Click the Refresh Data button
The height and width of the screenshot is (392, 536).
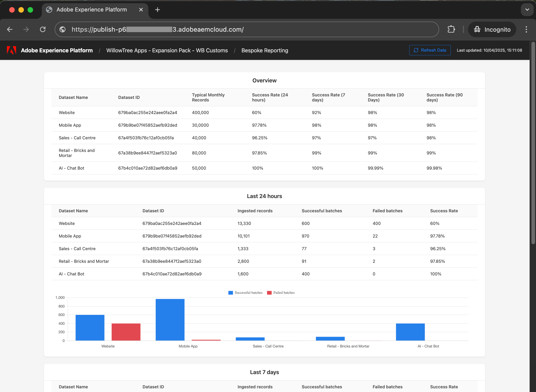coord(430,50)
